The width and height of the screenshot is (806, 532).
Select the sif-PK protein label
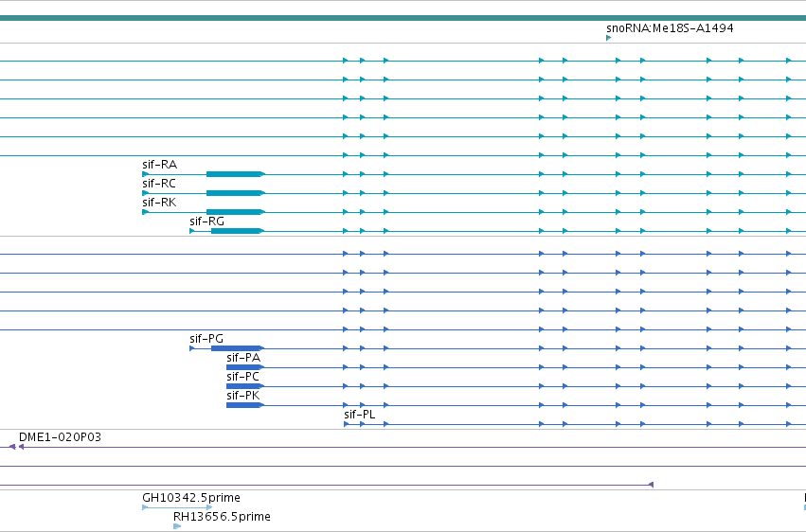243,396
